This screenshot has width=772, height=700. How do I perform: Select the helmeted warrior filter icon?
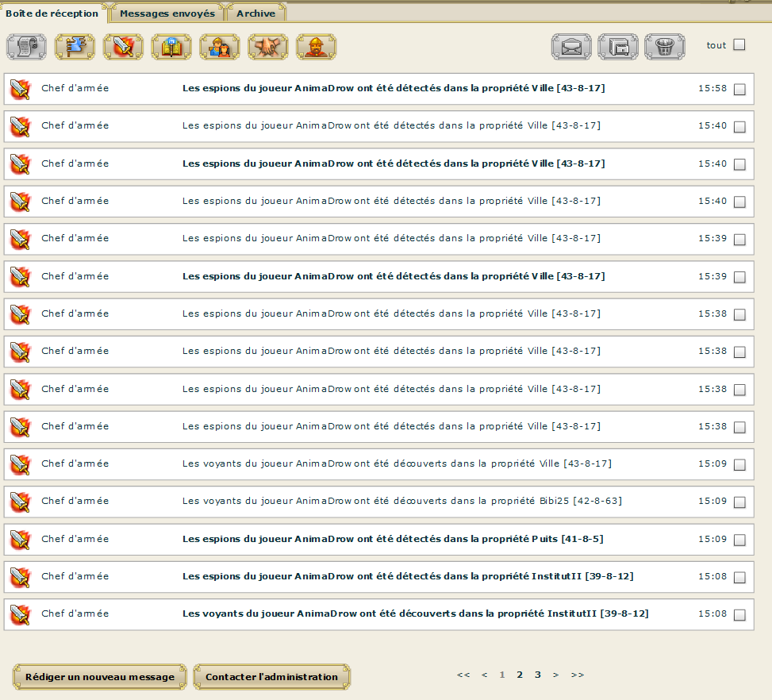(x=317, y=47)
